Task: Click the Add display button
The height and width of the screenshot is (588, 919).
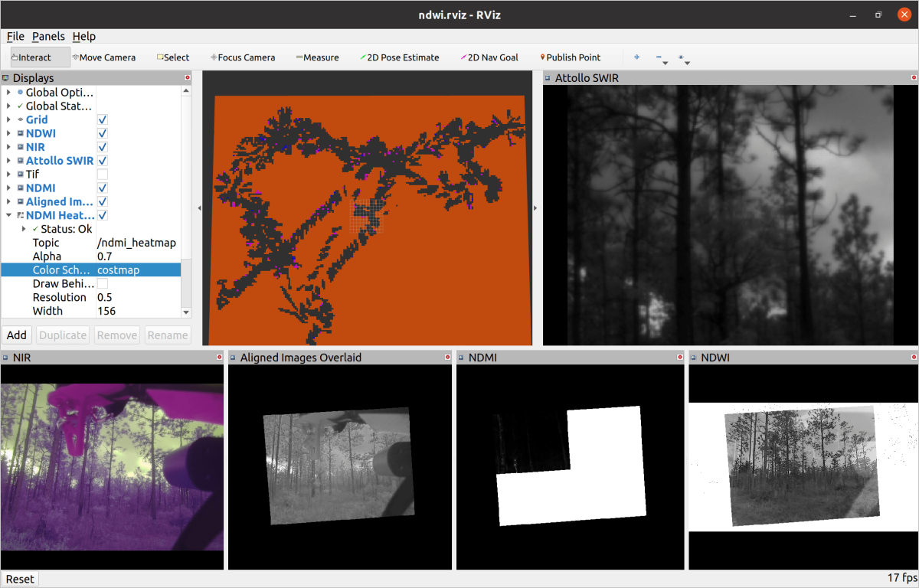Action: tap(17, 335)
